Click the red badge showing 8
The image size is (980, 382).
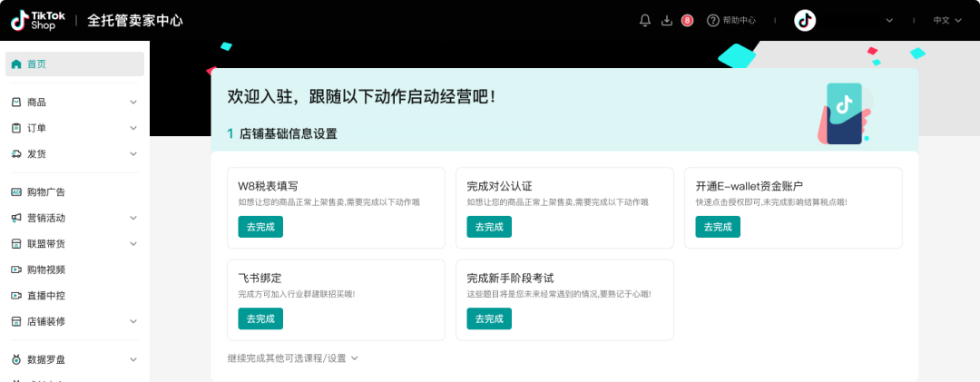[687, 20]
